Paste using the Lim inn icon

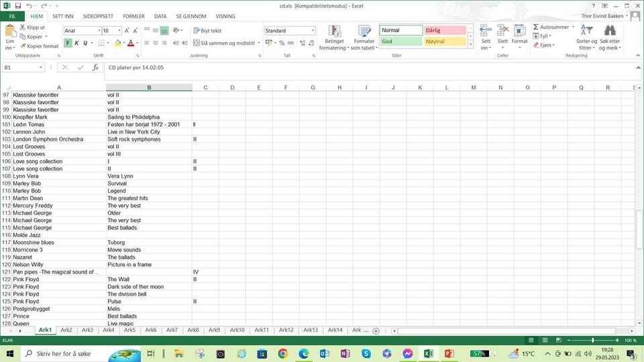(x=10, y=32)
